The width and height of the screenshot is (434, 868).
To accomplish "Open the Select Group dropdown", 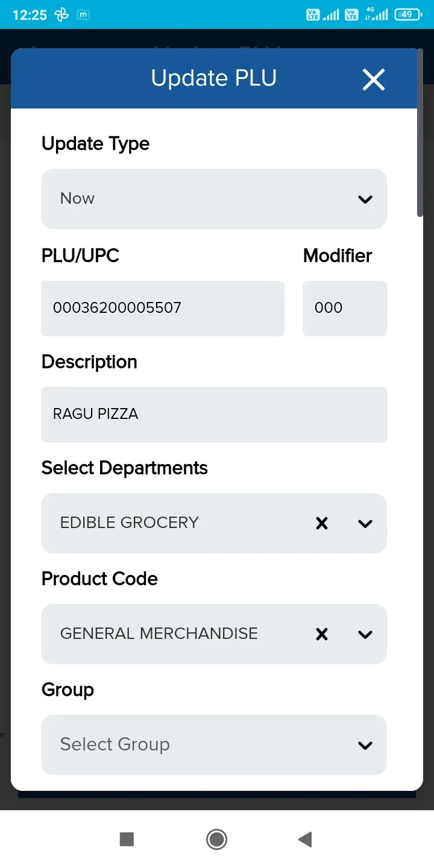I will click(365, 745).
